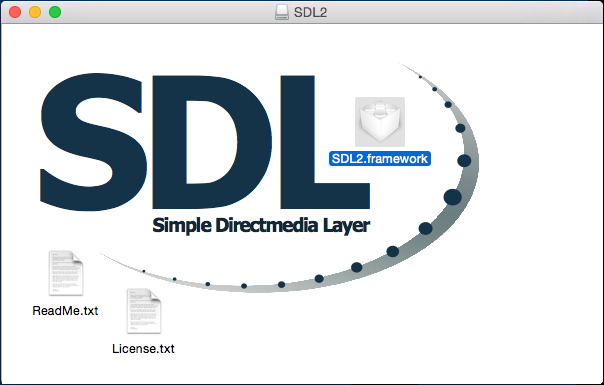Close the SDL2 window with red button
This screenshot has width=604, height=385.
[15, 12]
